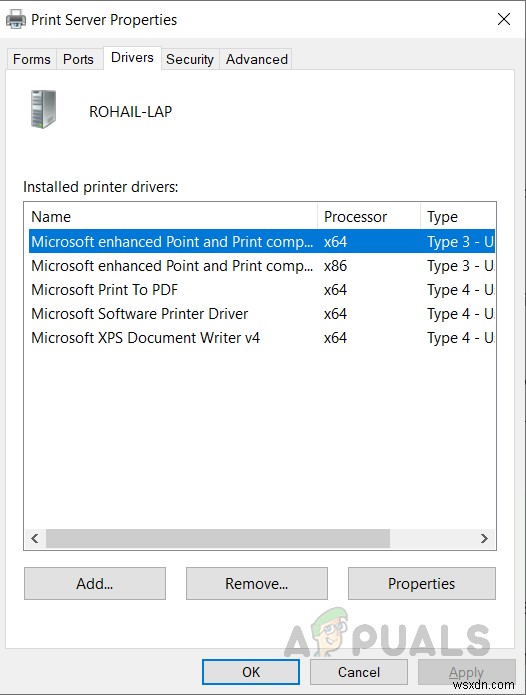Go to the Security tab
The image size is (526, 695).
190,59
